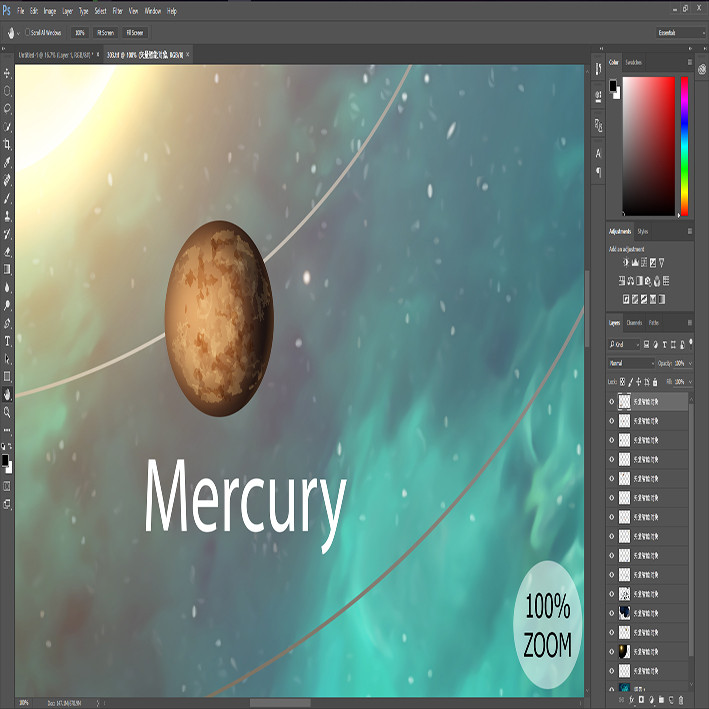Select the Move tool
Screen dimensions: 709x709
7,73
